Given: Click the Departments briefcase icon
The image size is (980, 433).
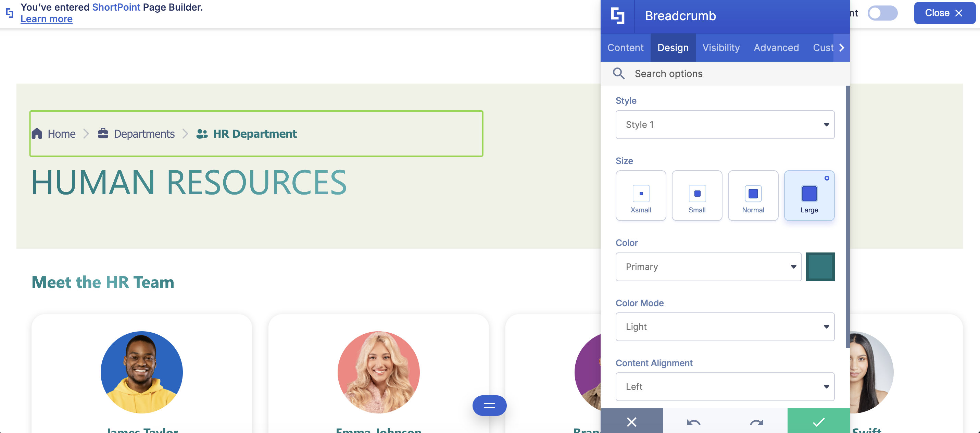Looking at the screenshot, I should point(103,134).
